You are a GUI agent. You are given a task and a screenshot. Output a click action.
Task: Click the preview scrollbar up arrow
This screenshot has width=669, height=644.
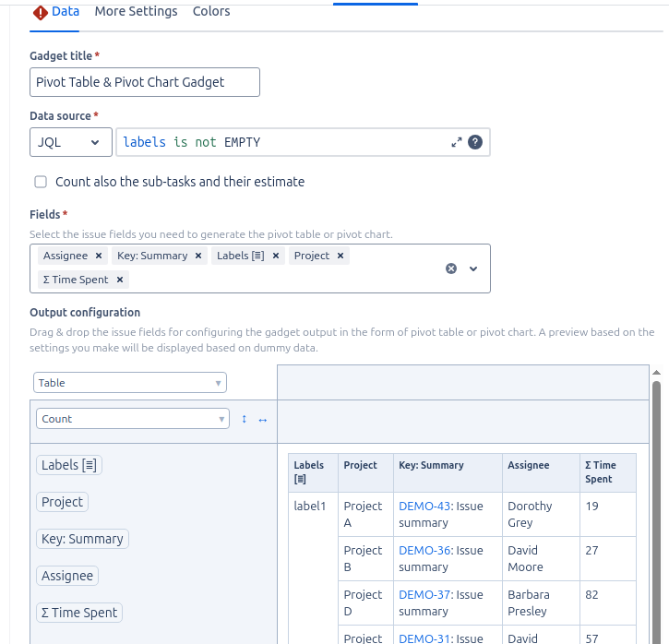click(x=657, y=373)
